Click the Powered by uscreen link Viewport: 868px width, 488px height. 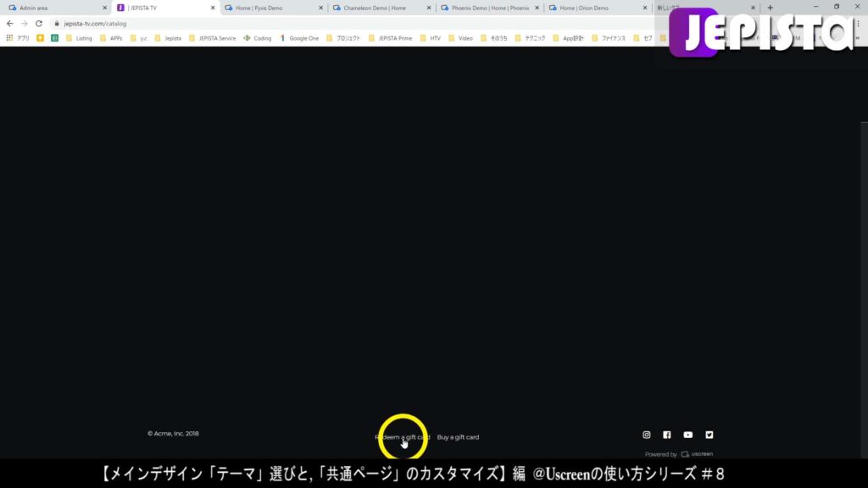(679, 454)
